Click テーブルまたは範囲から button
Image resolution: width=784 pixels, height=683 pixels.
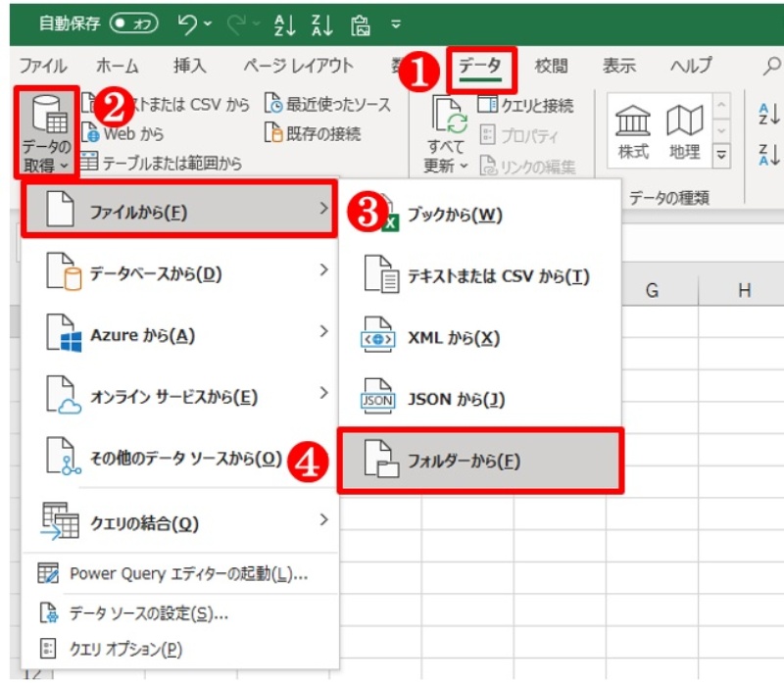pos(161,163)
